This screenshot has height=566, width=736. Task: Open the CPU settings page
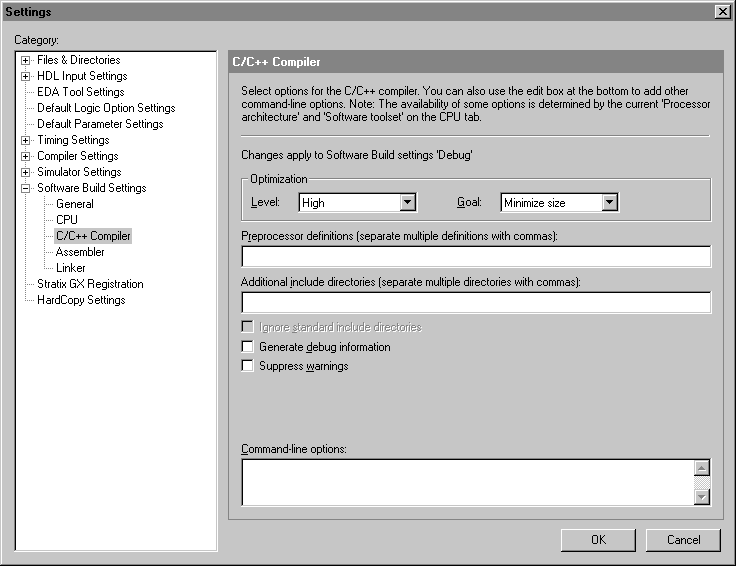66,220
